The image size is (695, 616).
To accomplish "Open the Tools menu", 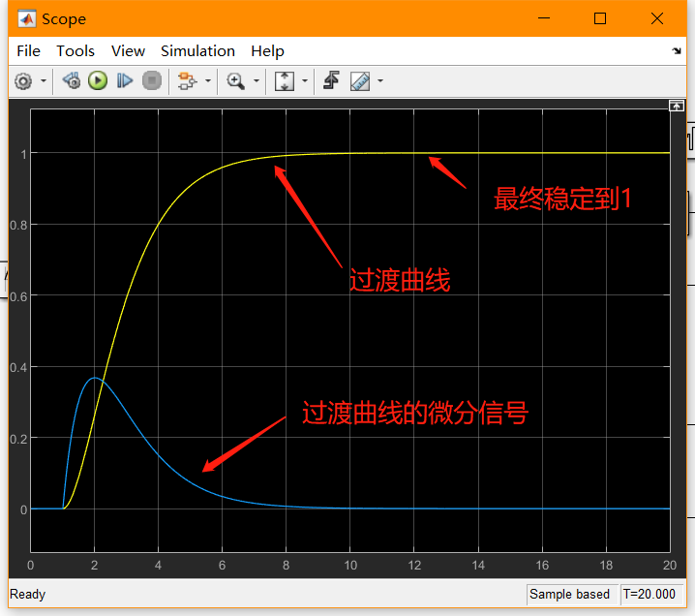I will [76, 51].
